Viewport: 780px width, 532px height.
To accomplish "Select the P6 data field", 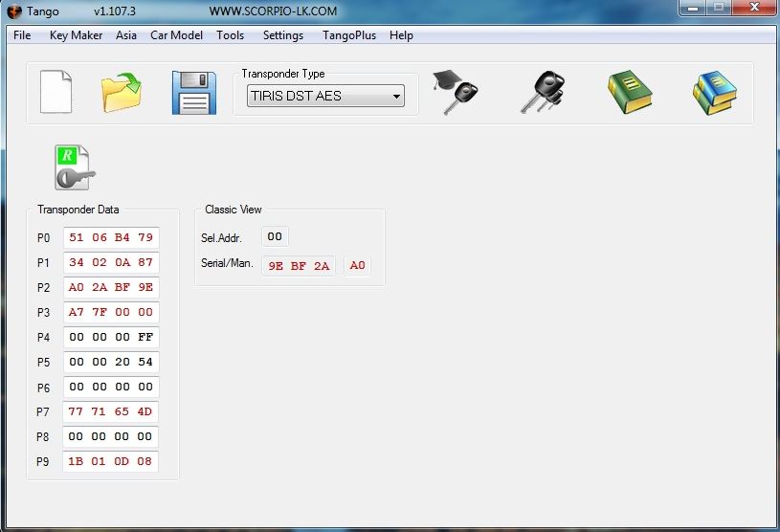I will point(111,387).
